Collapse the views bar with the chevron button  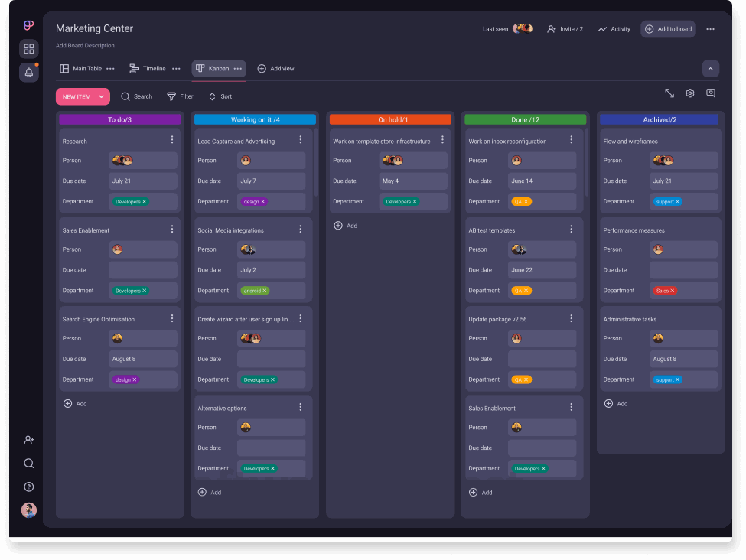pyautogui.click(x=710, y=68)
